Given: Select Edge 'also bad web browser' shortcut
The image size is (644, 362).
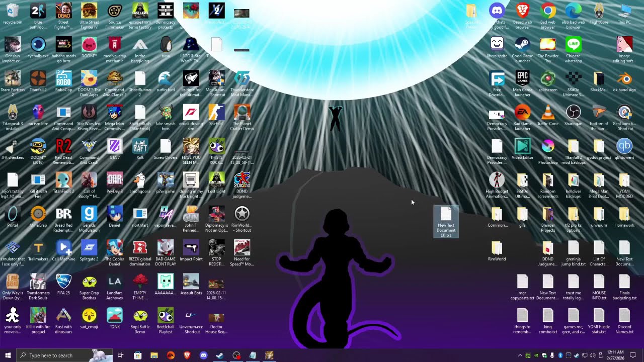Looking at the screenshot, I should point(573,16).
